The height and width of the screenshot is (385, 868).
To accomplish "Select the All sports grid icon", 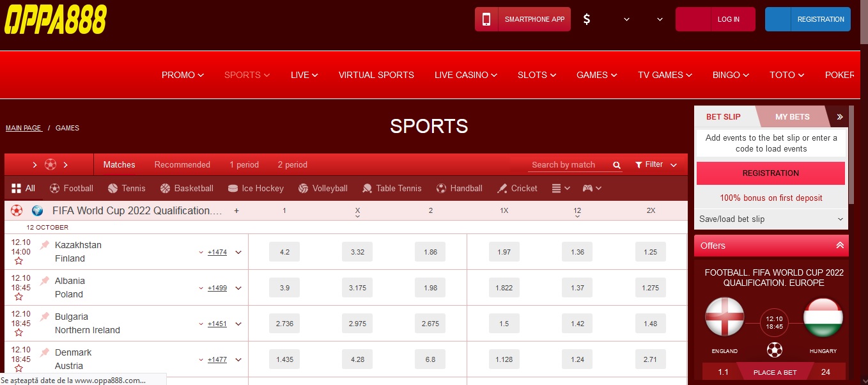I will click(17, 188).
